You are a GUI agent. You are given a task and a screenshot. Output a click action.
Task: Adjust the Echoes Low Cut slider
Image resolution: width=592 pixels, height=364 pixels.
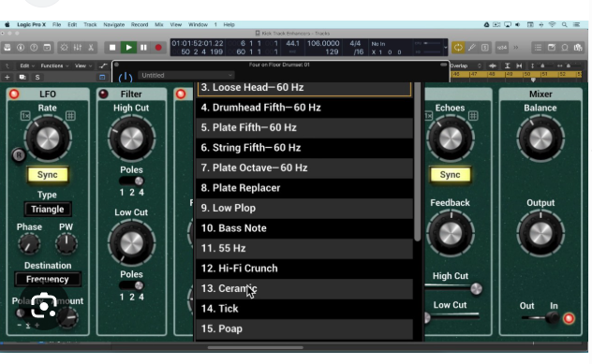(x=452, y=317)
